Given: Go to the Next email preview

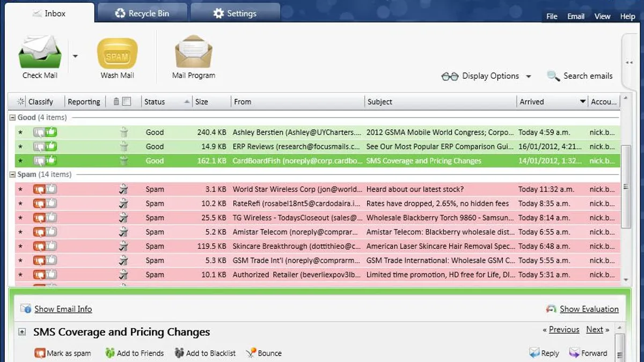Looking at the screenshot, I should tap(595, 329).
